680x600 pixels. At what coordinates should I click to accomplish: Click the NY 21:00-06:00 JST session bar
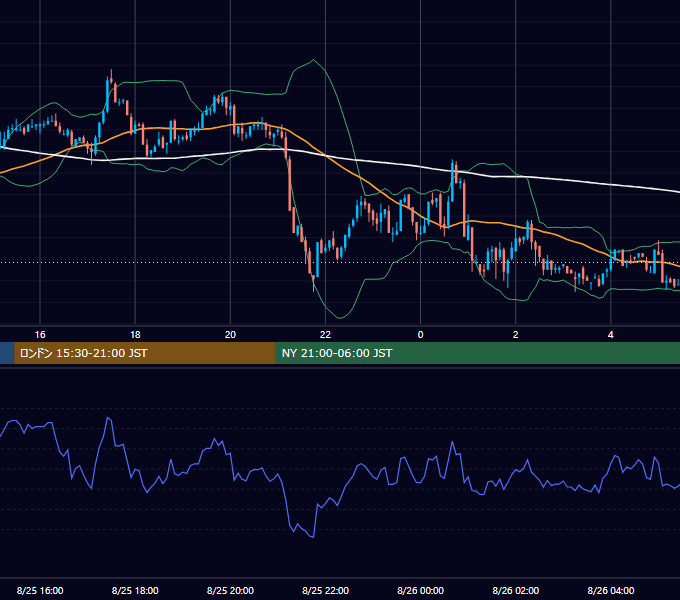[477, 353]
